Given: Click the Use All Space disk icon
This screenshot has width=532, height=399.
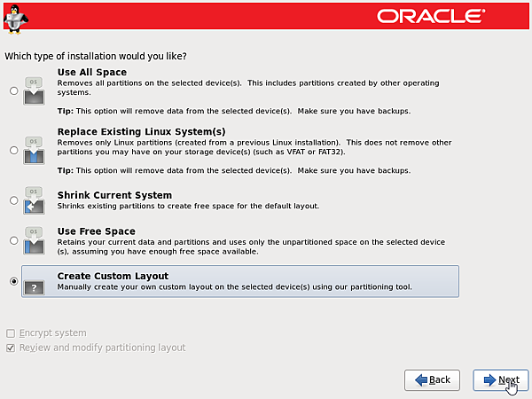Looking at the screenshot, I should click(34, 90).
